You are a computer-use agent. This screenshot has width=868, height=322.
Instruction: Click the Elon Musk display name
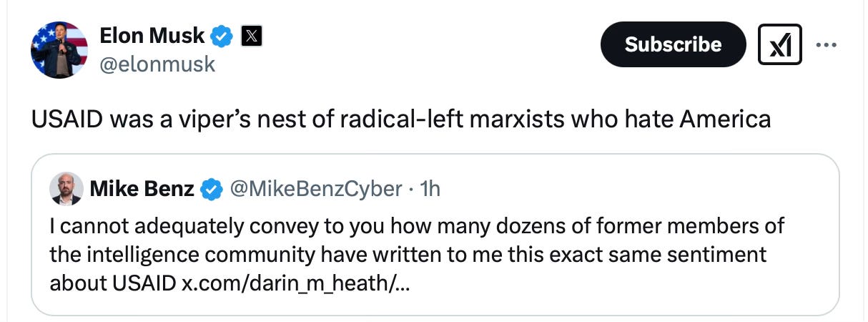click(152, 34)
